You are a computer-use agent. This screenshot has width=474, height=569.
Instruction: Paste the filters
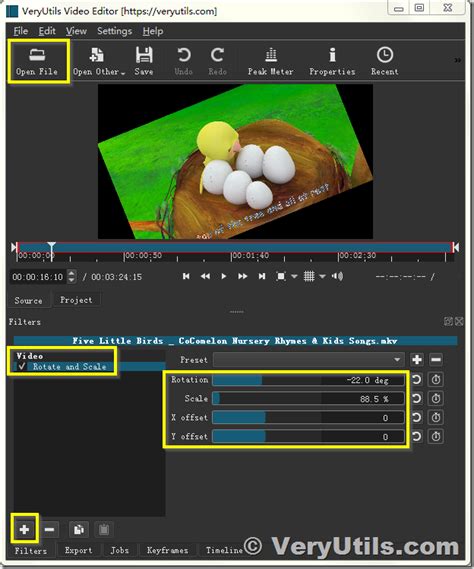(104, 529)
